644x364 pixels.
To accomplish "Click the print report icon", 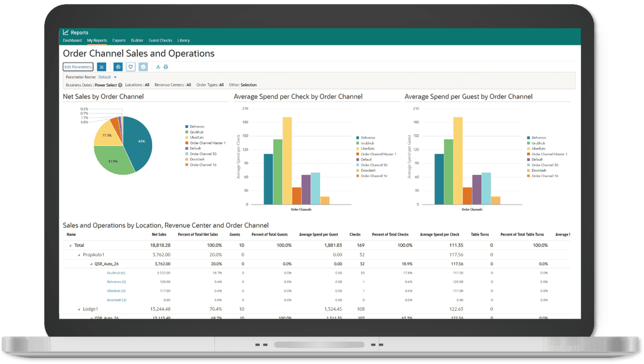I will (x=166, y=67).
